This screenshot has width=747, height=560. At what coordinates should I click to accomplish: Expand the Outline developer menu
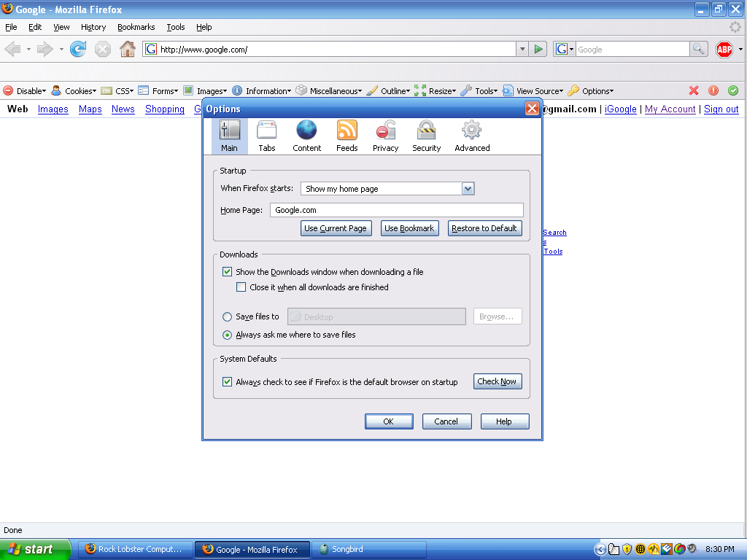click(x=389, y=91)
